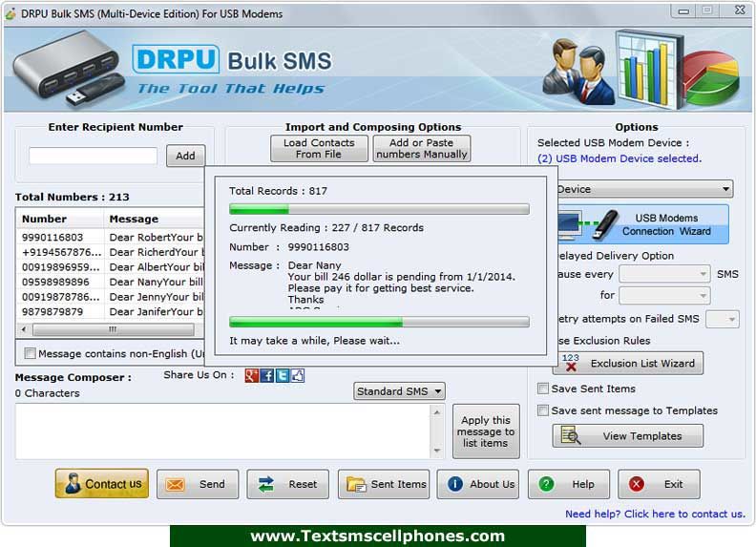Click the thumbs-up like icon
The width and height of the screenshot is (756, 547).
(298, 375)
